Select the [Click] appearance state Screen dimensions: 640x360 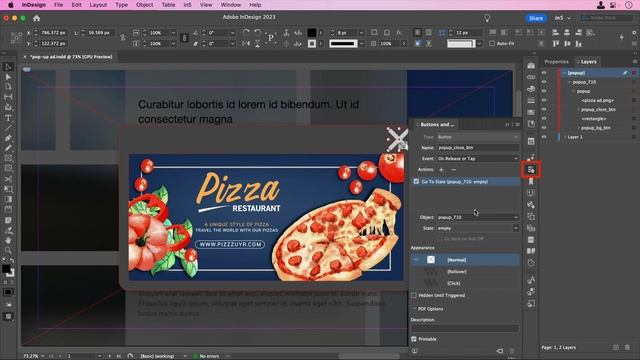click(465, 283)
